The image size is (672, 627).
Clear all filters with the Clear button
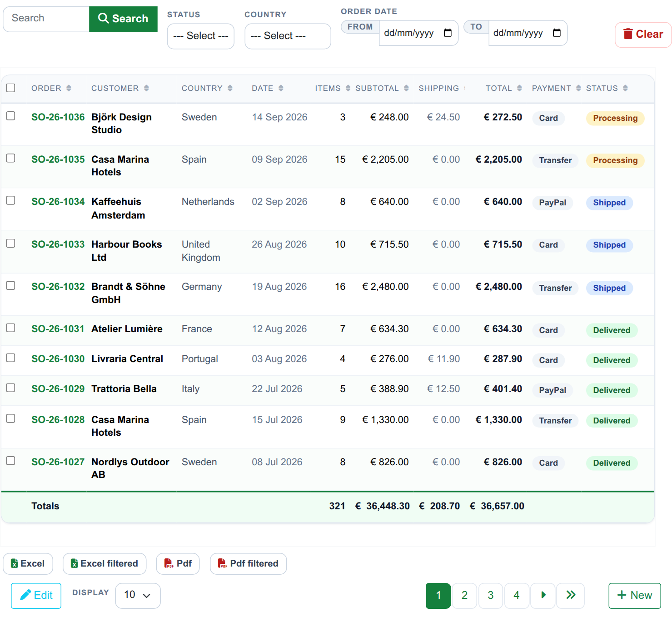(643, 35)
